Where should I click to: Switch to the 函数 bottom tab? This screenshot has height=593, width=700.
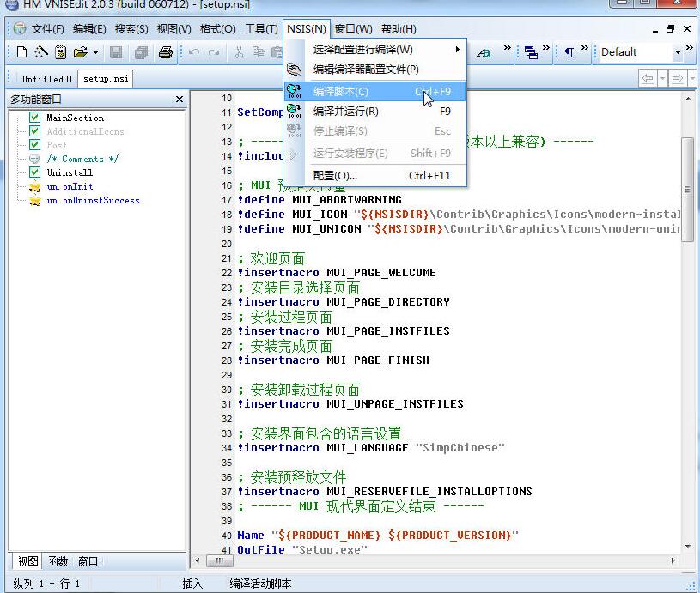click(x=58, y=561)
